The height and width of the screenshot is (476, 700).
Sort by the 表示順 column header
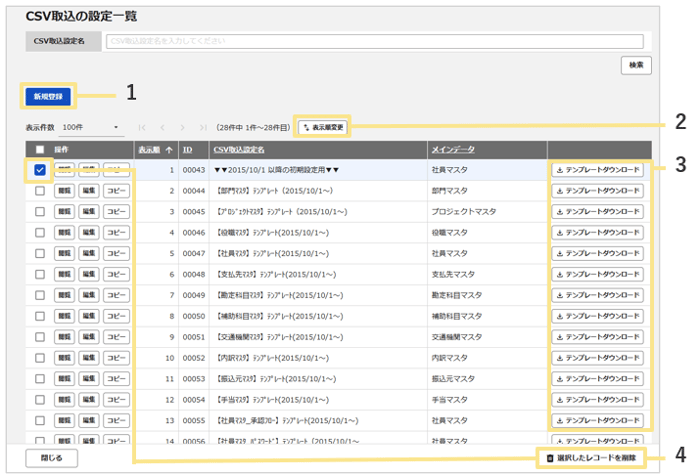[x=149, y=150]
